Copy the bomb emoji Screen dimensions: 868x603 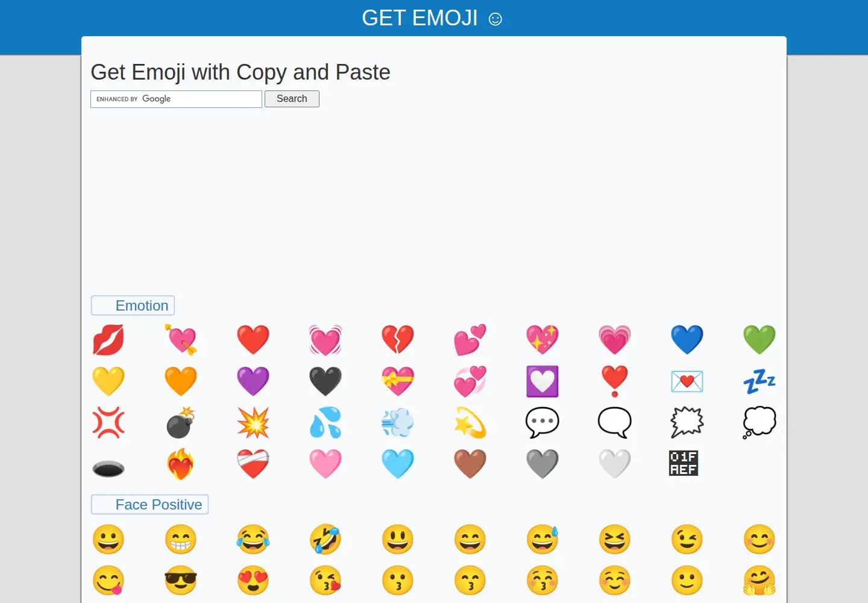181,423
